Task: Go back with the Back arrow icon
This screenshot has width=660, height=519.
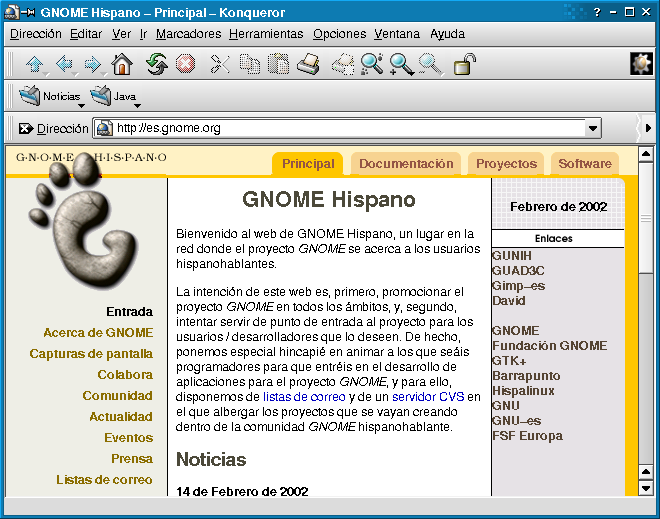Action: coord(64,64)
